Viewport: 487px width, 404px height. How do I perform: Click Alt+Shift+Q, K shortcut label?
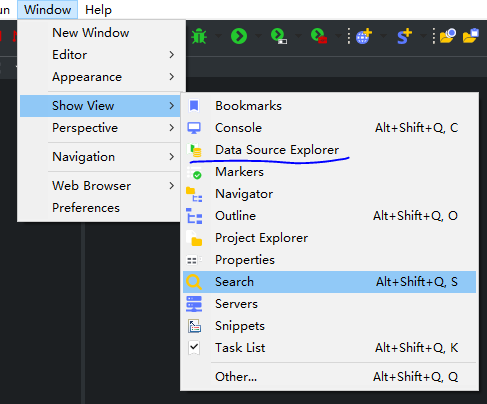[x=417, y=348]
